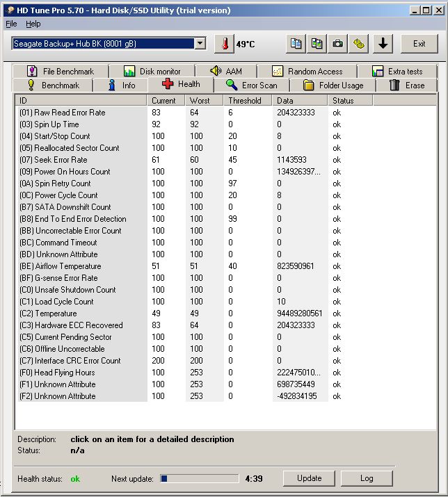Switch to the Erase tab
This screenshot has width=448, height=497.
[x=407, y=85]
